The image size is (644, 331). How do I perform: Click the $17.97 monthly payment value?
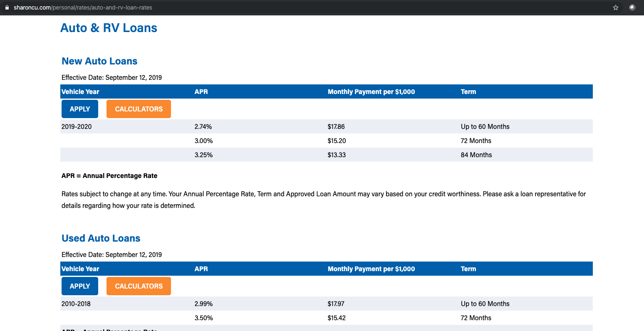(336, 304)
